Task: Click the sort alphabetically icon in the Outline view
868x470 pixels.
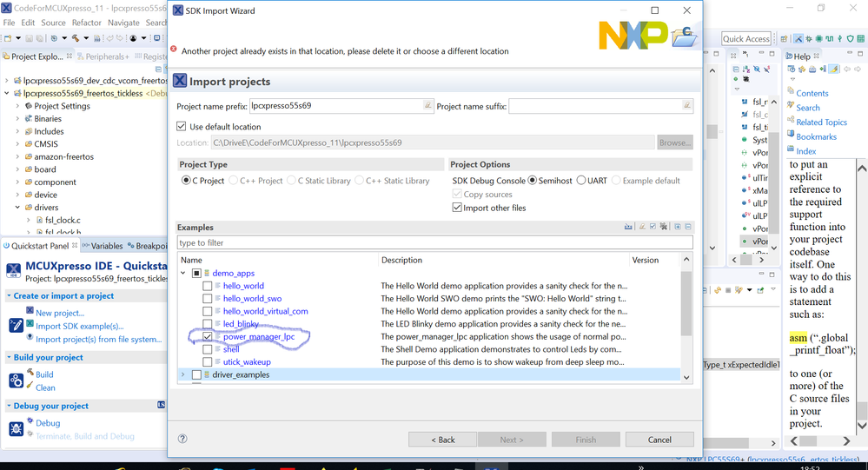Action: pyautogui.click(x=746, y=70)
